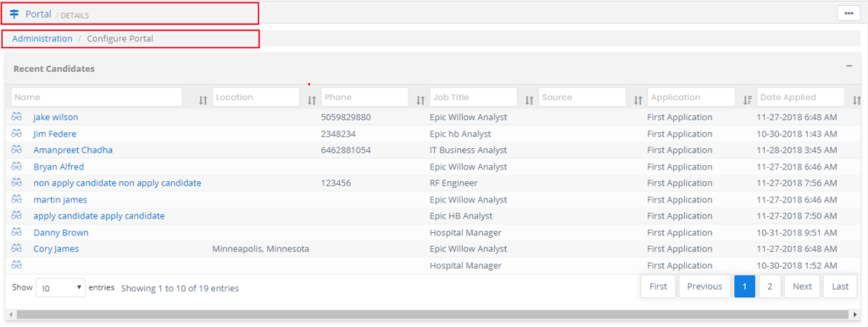The height and width of the screenshot is (327, 868).
Task: Open the three-dots more options button
Action: 849,14
